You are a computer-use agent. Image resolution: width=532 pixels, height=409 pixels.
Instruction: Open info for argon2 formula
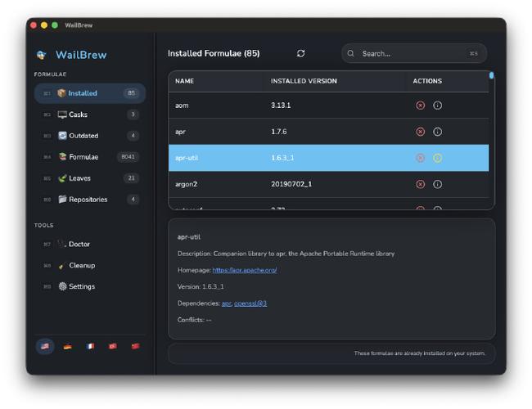tap(437, 184)
